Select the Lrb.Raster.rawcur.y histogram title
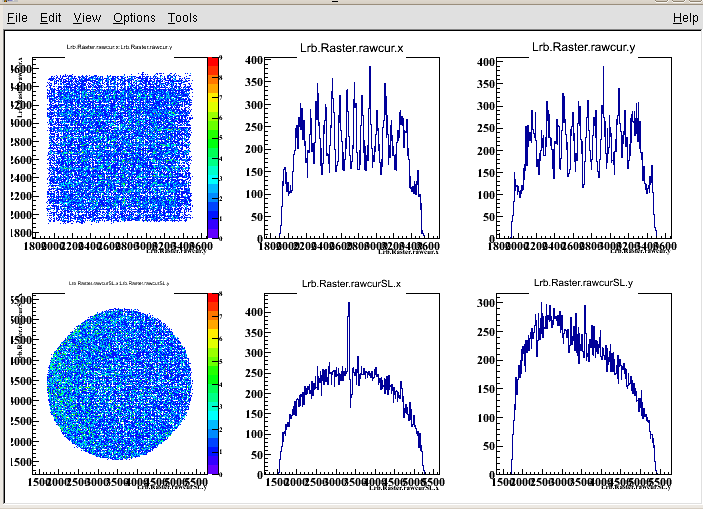Screen dimensions: 703x509 [583, 47]
